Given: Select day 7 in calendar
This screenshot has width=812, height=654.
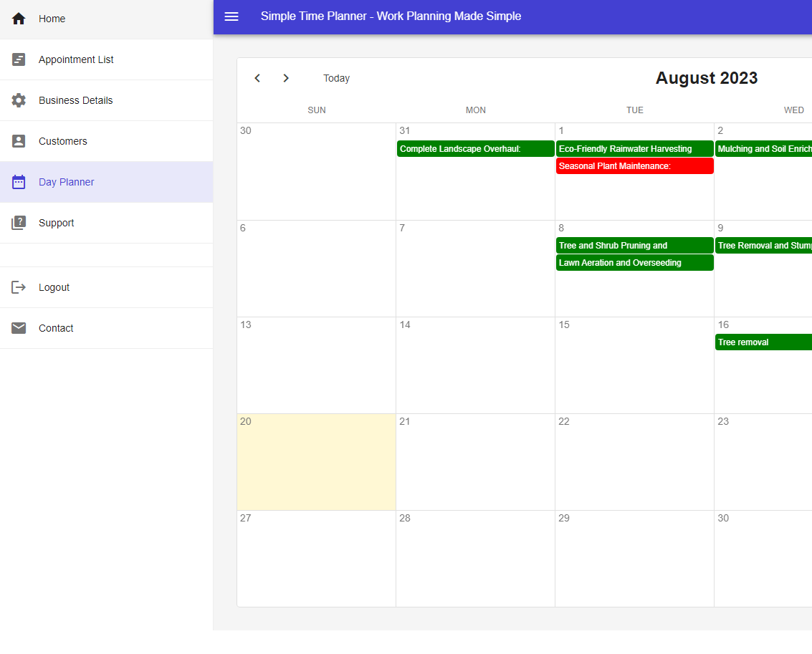Looking at the screenshot, I should (x=475, y=269).
